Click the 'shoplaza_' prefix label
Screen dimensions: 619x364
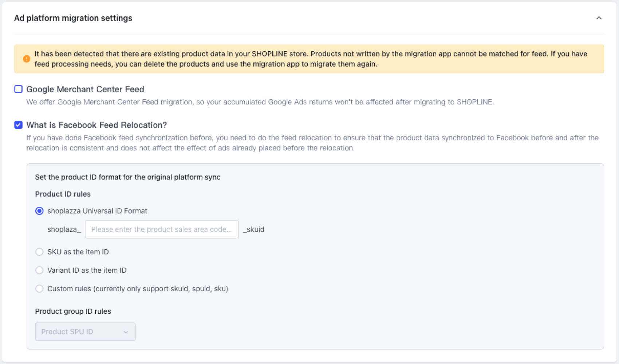pyautogui.click(x=64, y=229)
